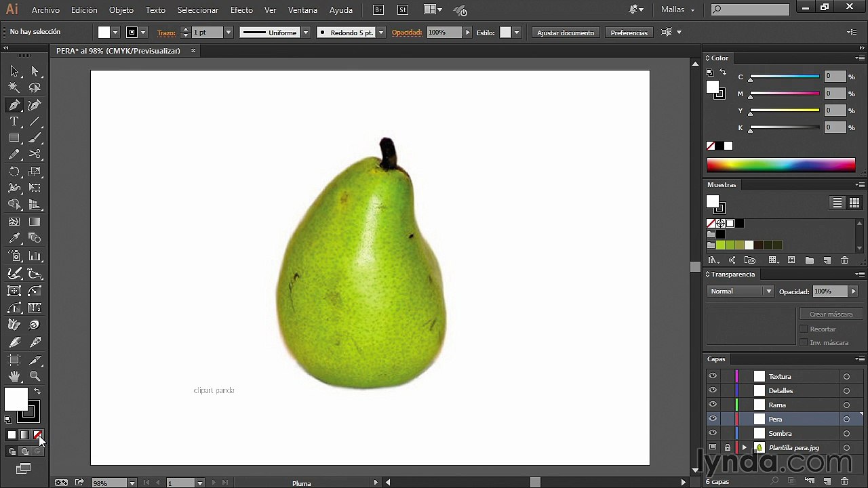Open swatch libraries menu icon
This screenshot has height=488, width=868.
[713, 260]
